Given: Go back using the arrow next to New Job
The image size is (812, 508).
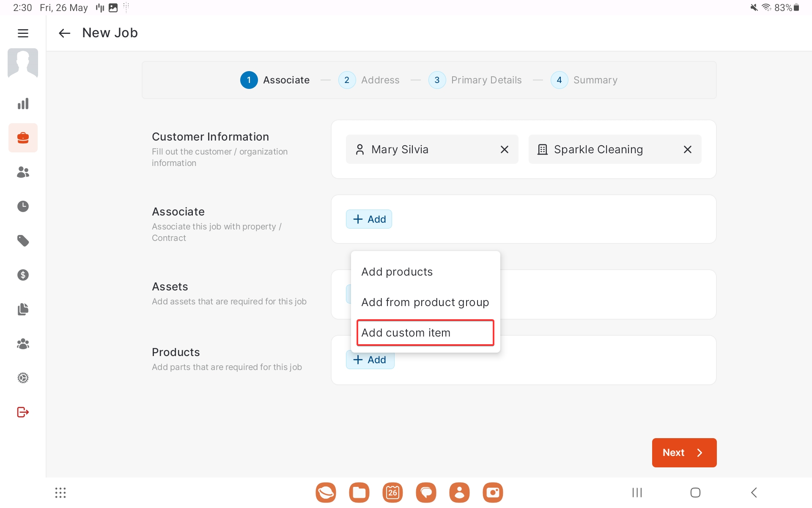Looking at the screenshot, I should (64, 33).
